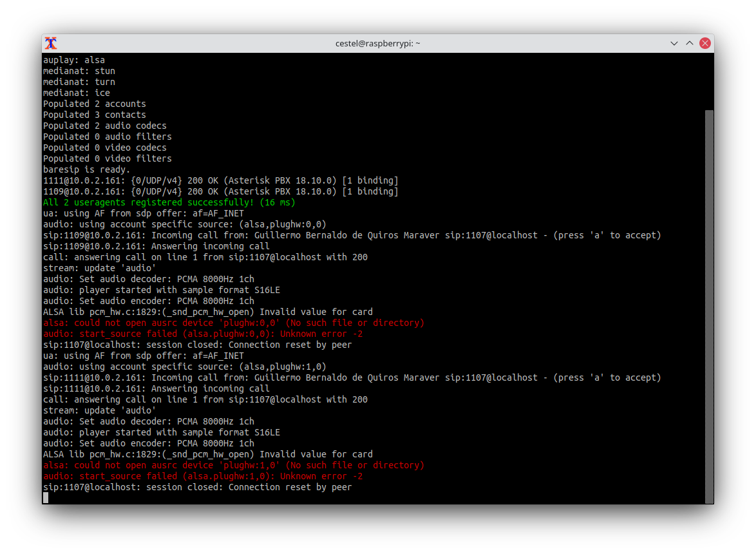Screen dimensions: 756x554
Task: Click the start_source failed error text
Action: click(x=200, y=334)
